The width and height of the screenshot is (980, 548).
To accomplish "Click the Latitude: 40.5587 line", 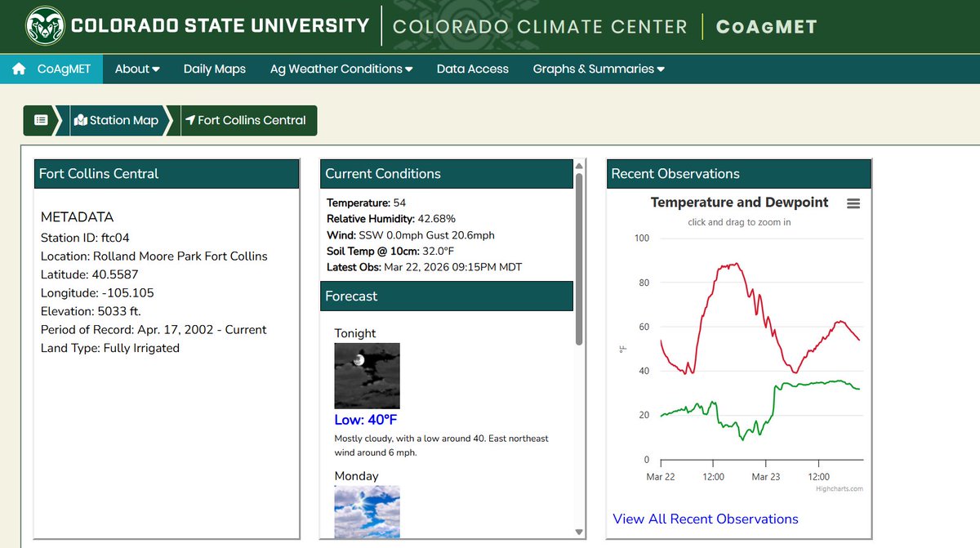I will pos(90,274).
